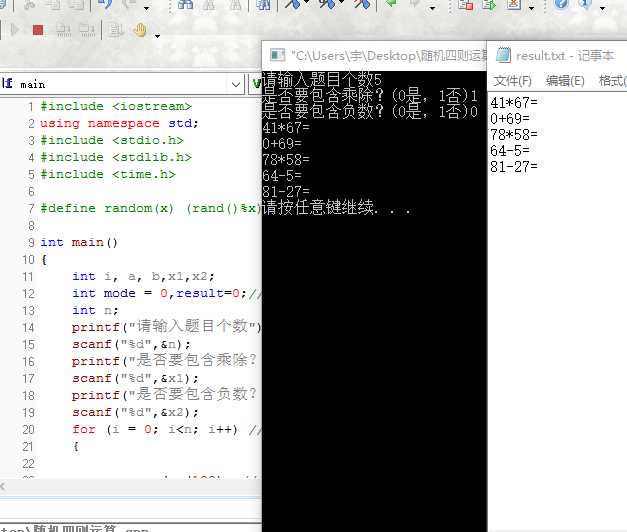Viewport: 627px width, 532px height.
Task: Open the 格式 menu in Notepad
Action: tap(613, 81)
